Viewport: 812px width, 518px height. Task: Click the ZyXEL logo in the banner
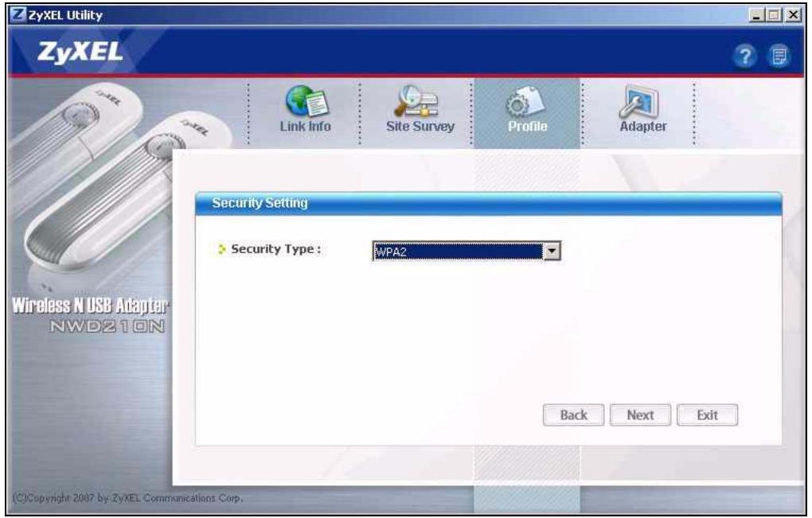point(80,53)
